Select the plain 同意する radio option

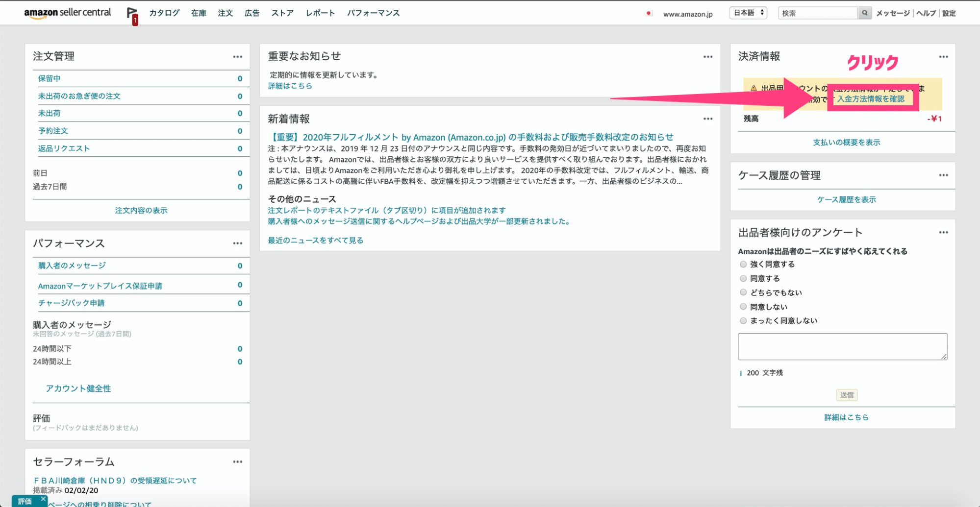(x=743, y=279)
